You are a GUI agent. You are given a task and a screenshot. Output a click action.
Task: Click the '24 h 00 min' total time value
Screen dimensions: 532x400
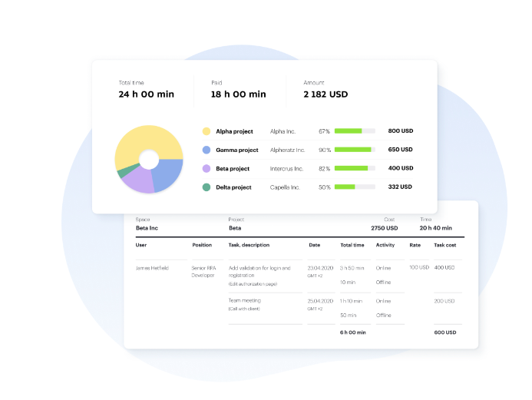(146, 94)
